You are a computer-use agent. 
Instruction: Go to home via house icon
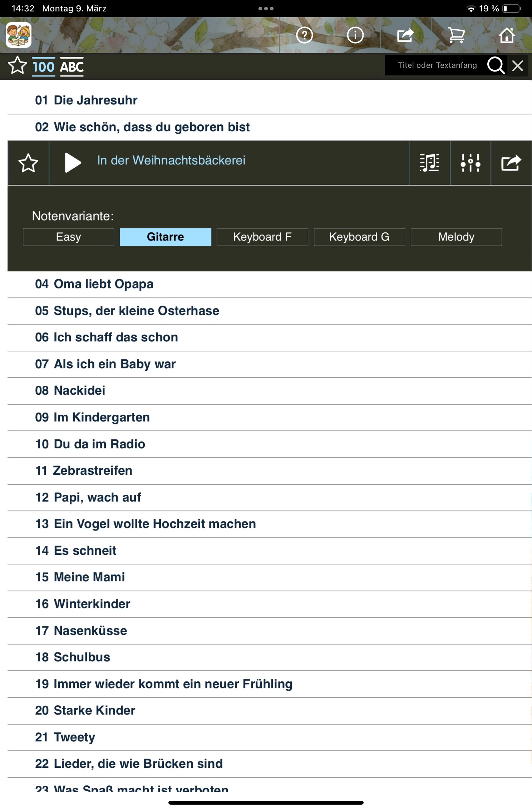point(507,35)
